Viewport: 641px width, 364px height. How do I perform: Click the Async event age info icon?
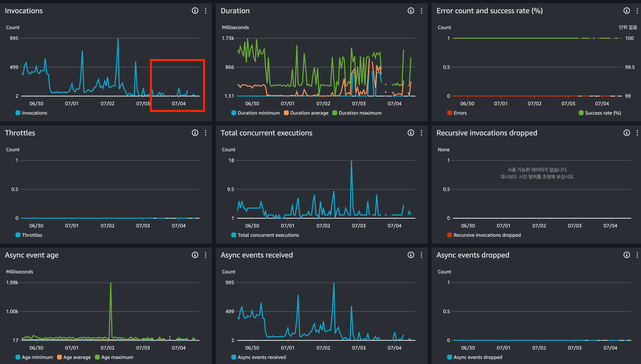coord(195,255)
